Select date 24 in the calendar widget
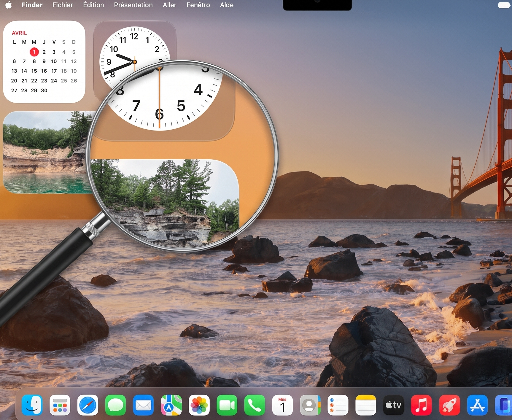Image resolution: width=512 pixels, height=420 pixels. pyautogui.click(x=54, y=81)
